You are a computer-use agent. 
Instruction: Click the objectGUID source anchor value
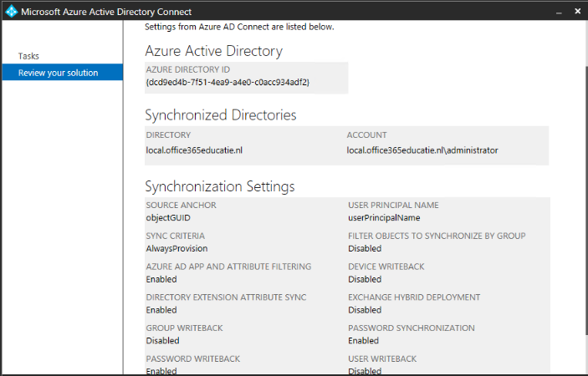pos(168,217)
